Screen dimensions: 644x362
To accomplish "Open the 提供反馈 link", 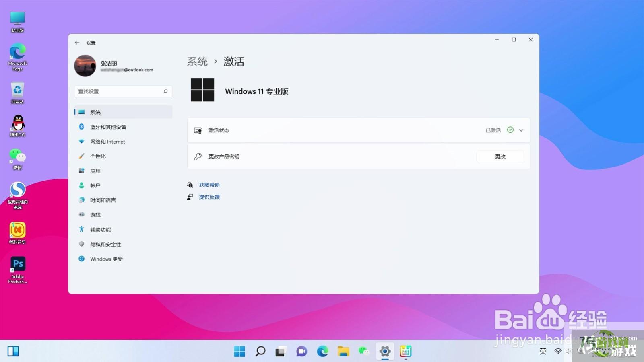I will point(209,197).
